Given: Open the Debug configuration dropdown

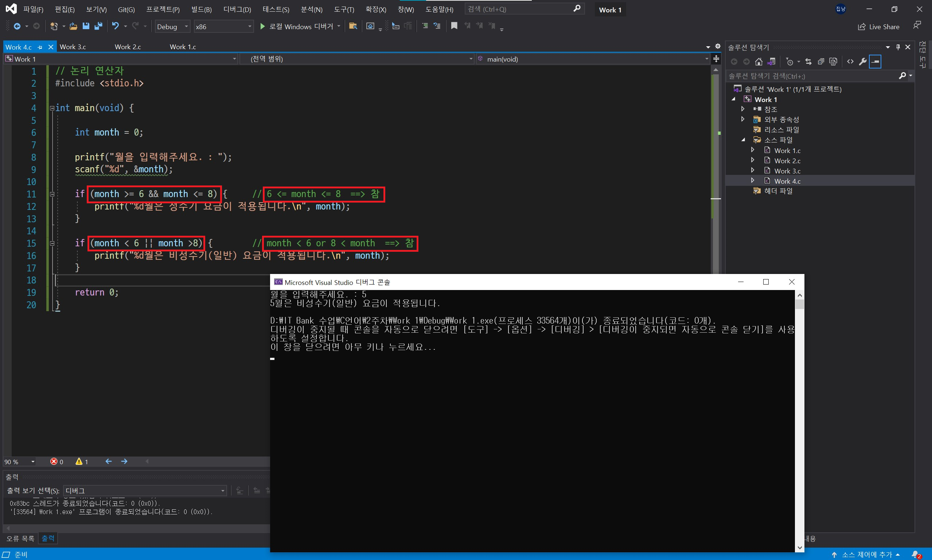Looking at the screenshot, I should click(x=172, y=26).
